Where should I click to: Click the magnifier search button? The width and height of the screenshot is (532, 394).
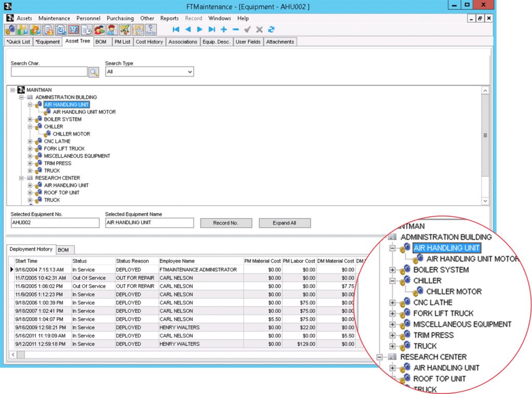coord(94,72)
